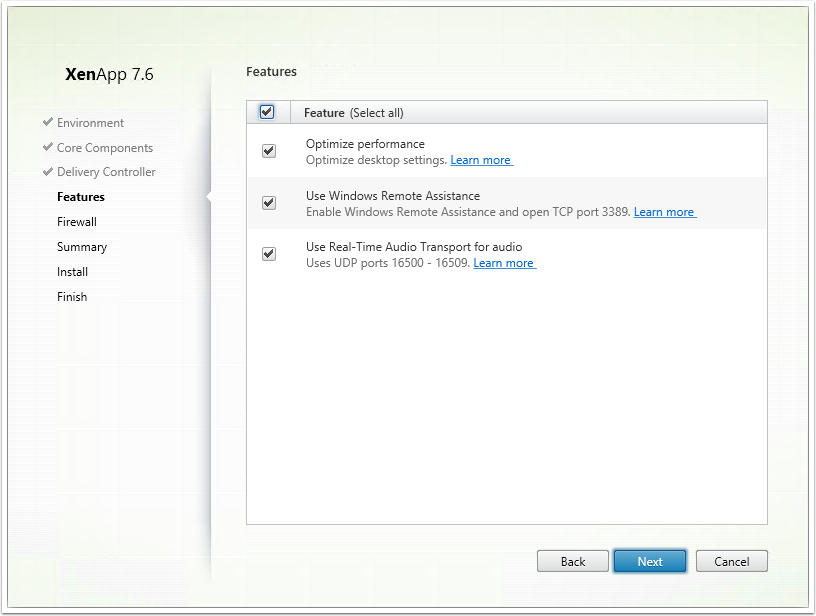Click the Delivery Controller checkmark icon
Viewport: 816px width, 616px height.
click(x=48, y=171)
